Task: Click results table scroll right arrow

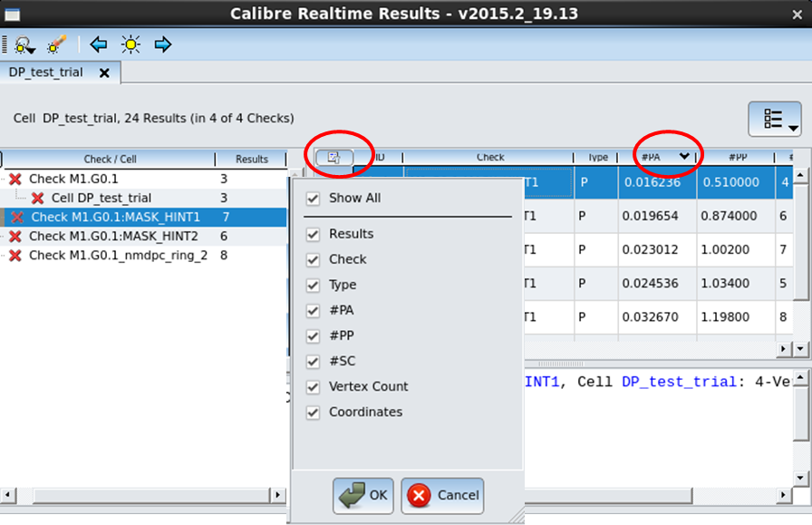Action: 784,349
